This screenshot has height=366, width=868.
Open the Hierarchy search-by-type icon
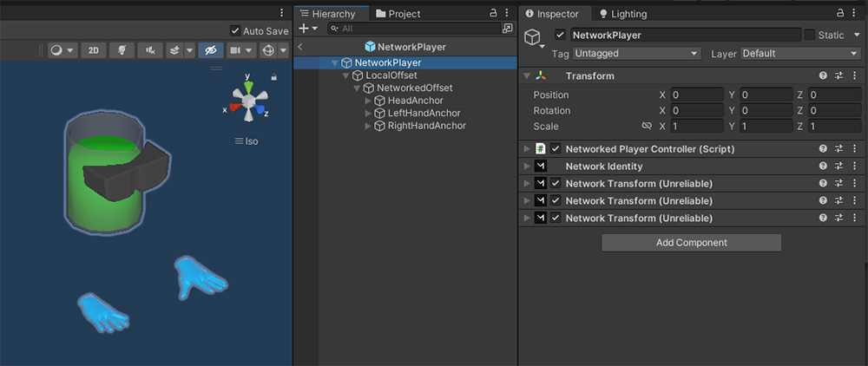pos(507,29)
